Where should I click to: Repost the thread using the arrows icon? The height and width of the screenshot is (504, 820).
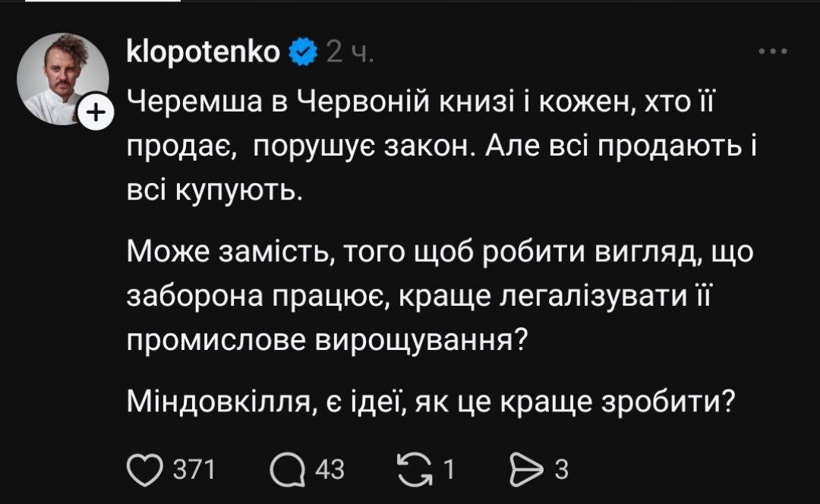coord(413,469)
